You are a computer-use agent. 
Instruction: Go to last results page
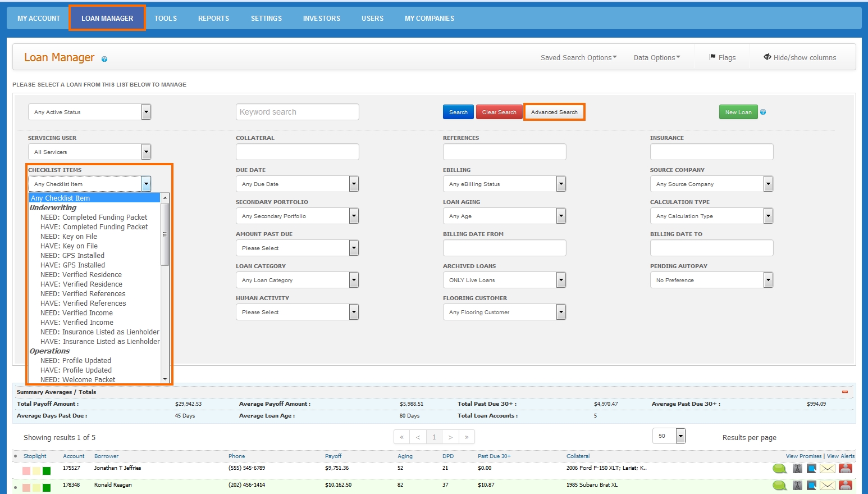(x=467, y=437)
